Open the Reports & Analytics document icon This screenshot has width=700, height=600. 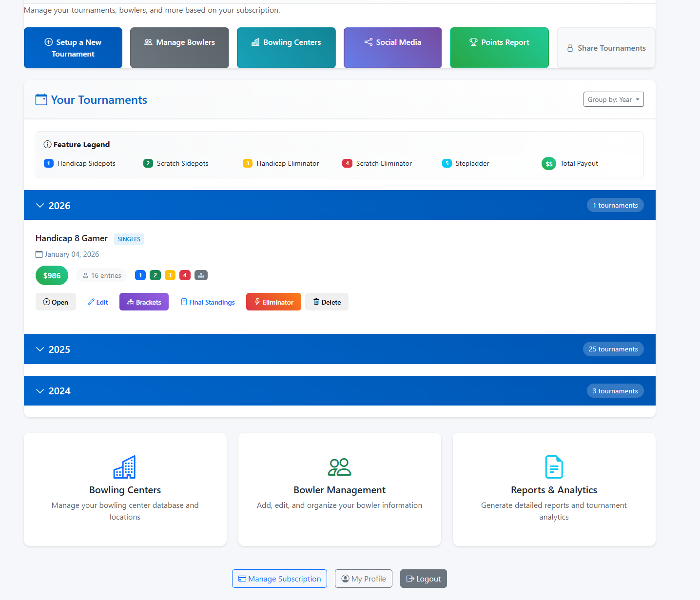554,467
